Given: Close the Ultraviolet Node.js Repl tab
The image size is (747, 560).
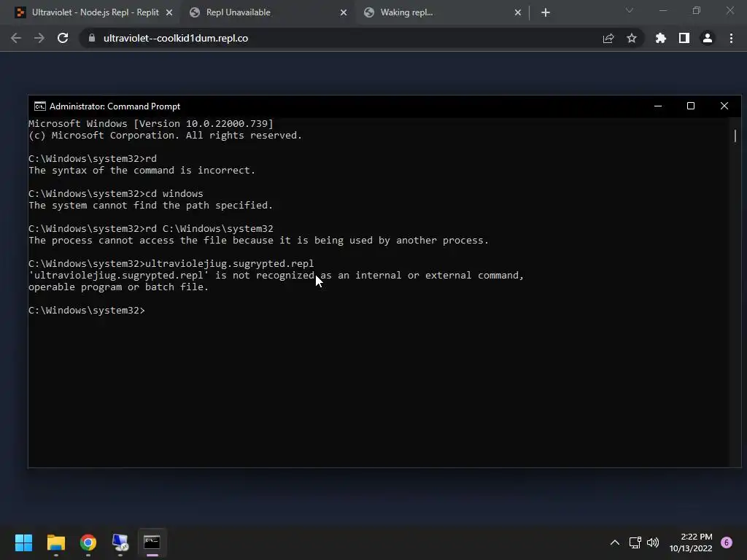Looking at the screenshot, I should (169, 13).
